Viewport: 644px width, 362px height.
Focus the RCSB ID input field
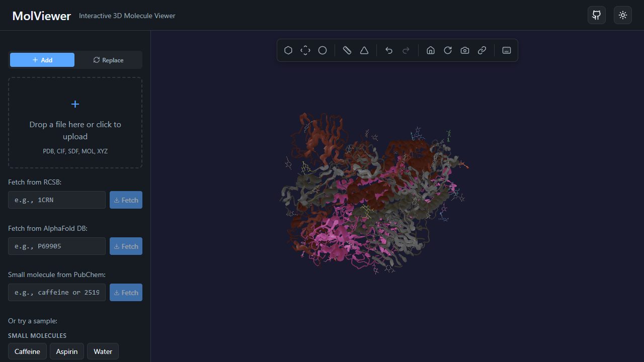(57, 200)
